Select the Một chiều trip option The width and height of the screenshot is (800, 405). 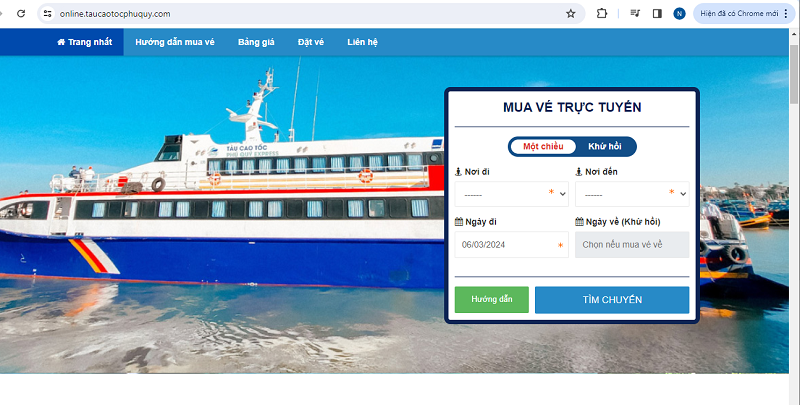(x=543, y=146)
